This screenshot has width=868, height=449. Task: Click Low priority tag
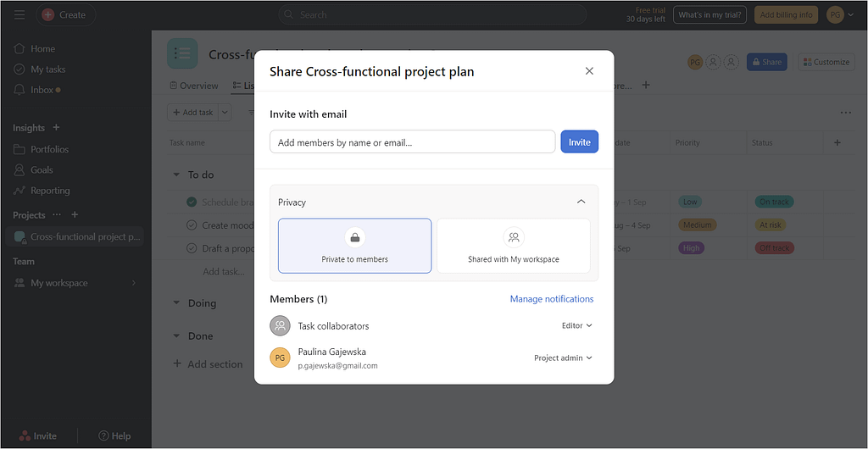(690, 202)
